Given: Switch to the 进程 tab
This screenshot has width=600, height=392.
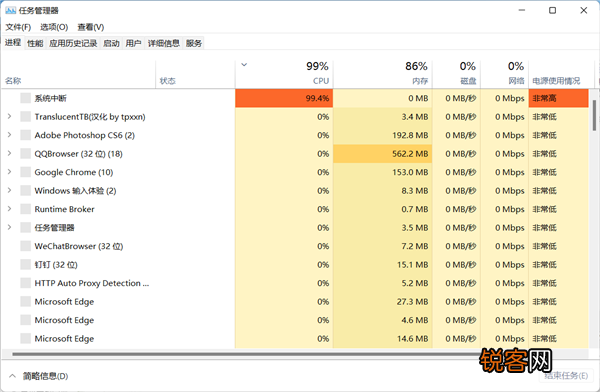Looking at the screenshot, I should [x=13, y=42].
